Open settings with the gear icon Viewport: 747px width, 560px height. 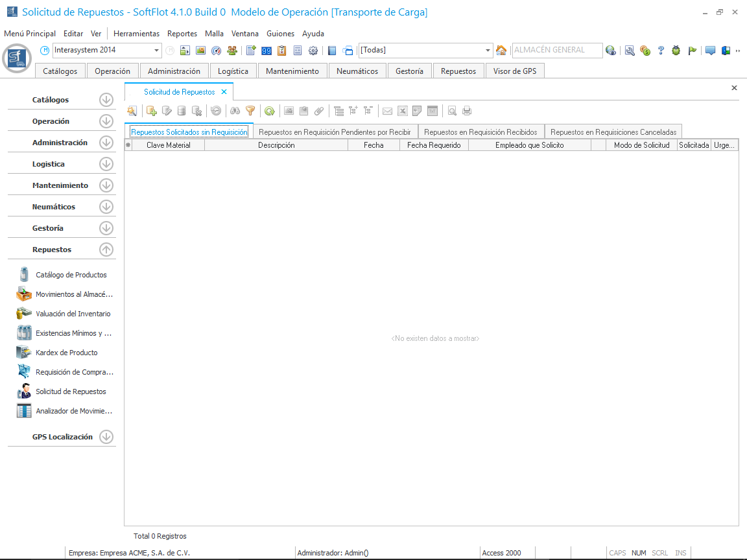coord(313,51)
